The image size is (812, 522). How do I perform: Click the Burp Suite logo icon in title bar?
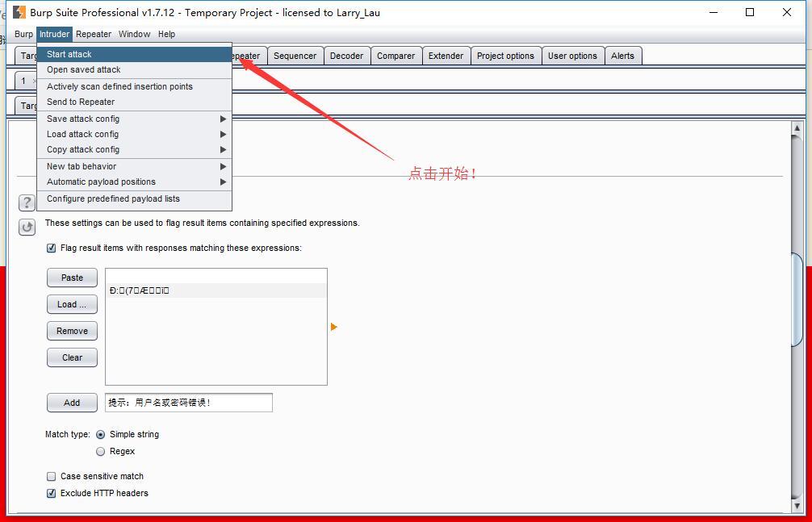(19, 12)
